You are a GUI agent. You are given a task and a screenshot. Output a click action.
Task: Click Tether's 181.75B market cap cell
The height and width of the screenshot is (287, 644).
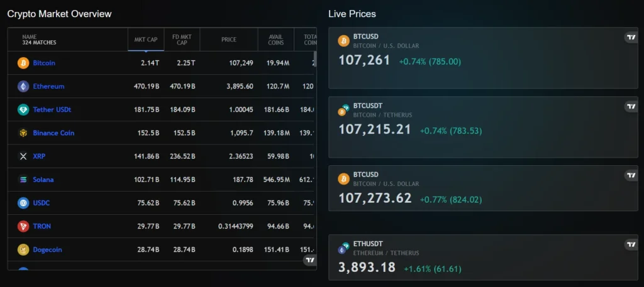click(x=147, y=110)
